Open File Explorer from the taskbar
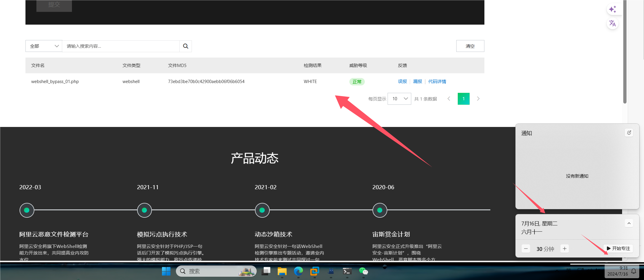Viewport: 644px width, 280px height. point(282,271)
